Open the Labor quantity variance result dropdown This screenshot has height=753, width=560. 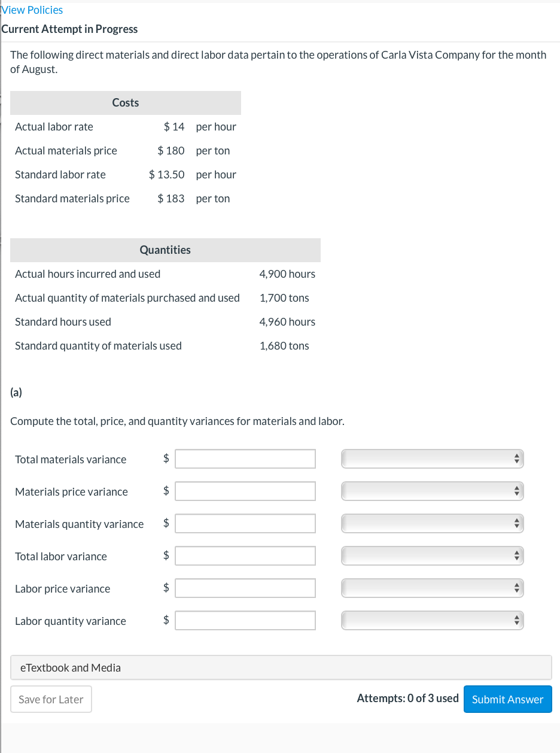tap(432, 620)
